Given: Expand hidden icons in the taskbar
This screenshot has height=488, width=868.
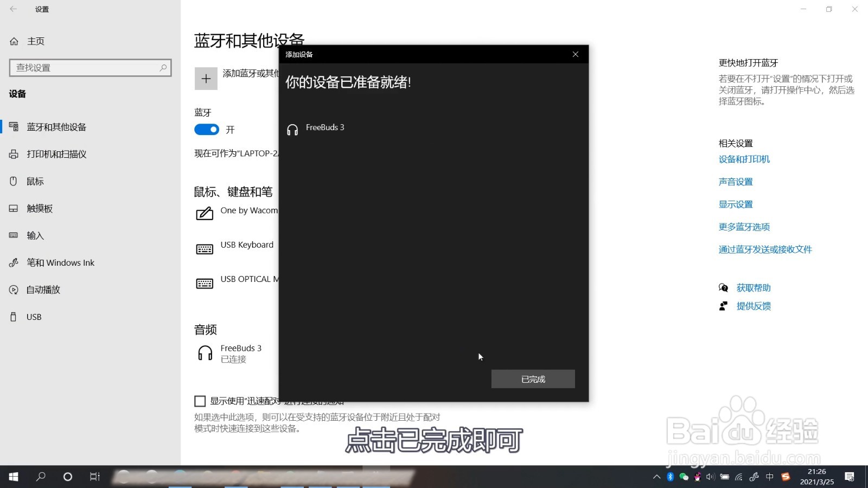Looking at the screenshot, I should [655, 477].
